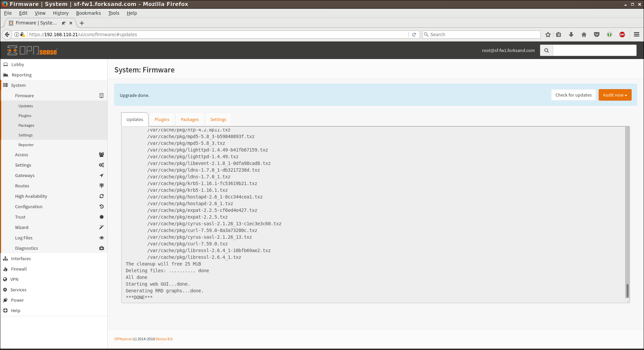Viewport: 644px width, 350px height.
Task: Click the log output vertical scrollbar thumb
Action: click(627, 290)
